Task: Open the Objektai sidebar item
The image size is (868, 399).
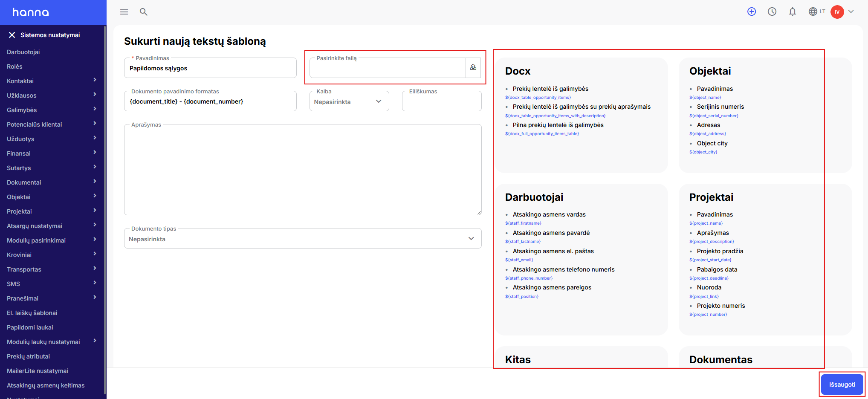Action: point(19,197)
